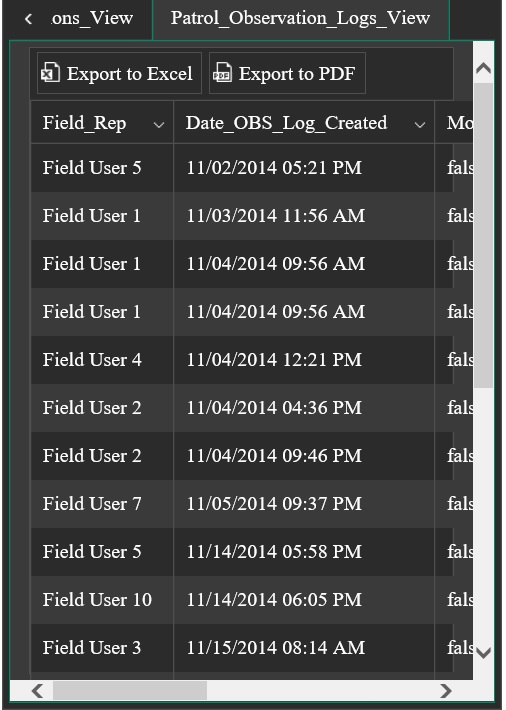Select the Field User 3 row

pos(251,648)
